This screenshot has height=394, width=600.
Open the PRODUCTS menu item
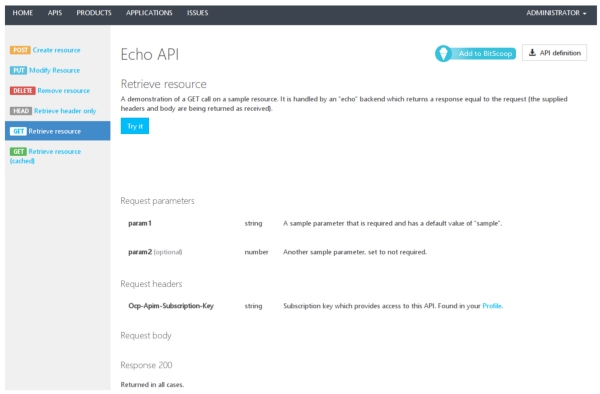pos(94,13)
